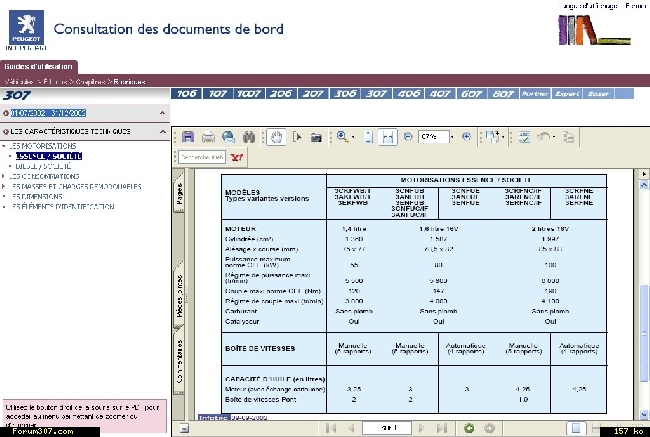Screen dimensions: 650x437
Task: Click the zoom percentage field
Action: pos(433,137)
